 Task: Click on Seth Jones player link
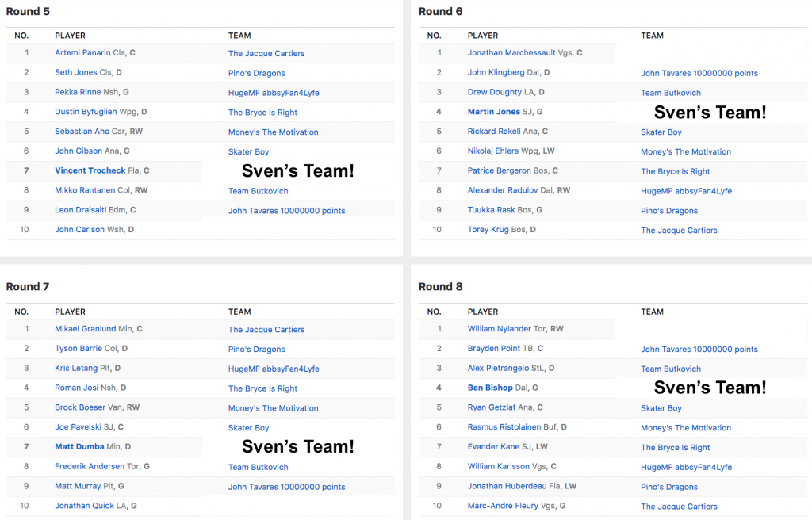click(76, 73)
